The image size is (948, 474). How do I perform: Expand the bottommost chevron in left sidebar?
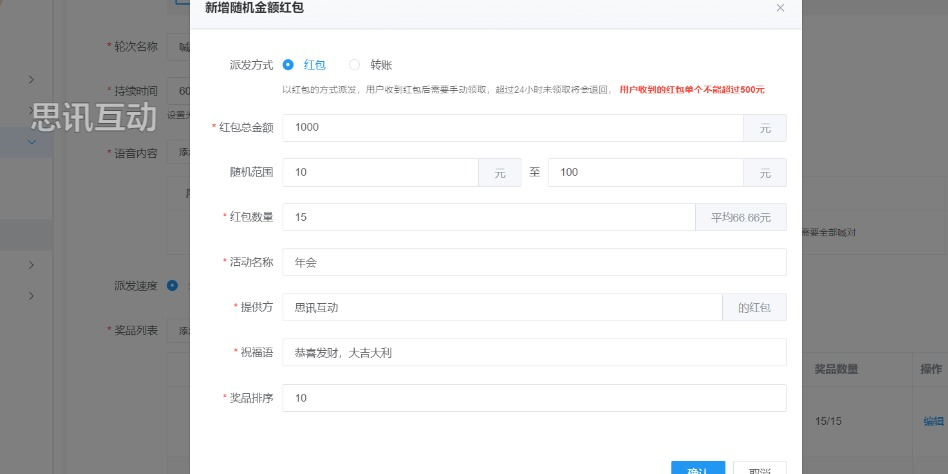click(x=32, y=296)
